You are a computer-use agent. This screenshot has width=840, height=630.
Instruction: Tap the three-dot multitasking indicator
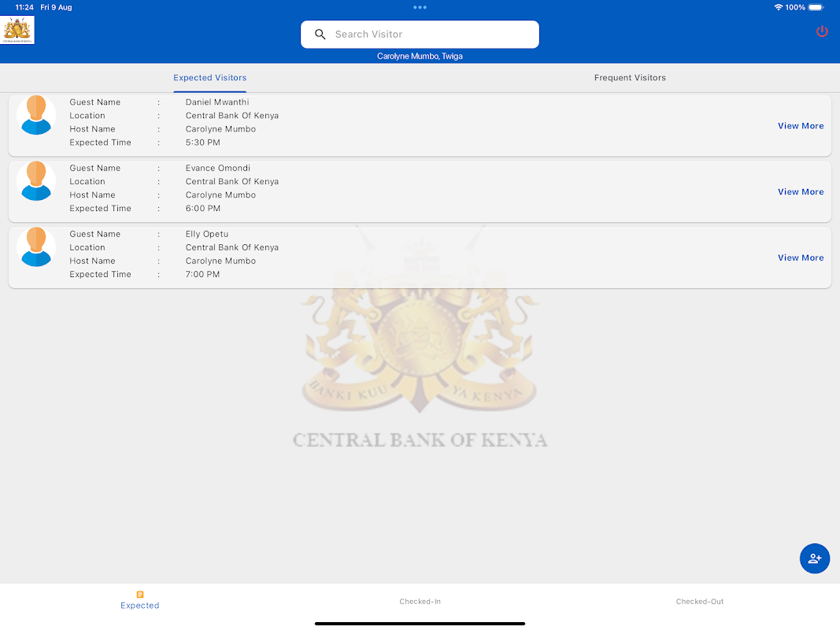pyautogui.click(x=420, y=8)
